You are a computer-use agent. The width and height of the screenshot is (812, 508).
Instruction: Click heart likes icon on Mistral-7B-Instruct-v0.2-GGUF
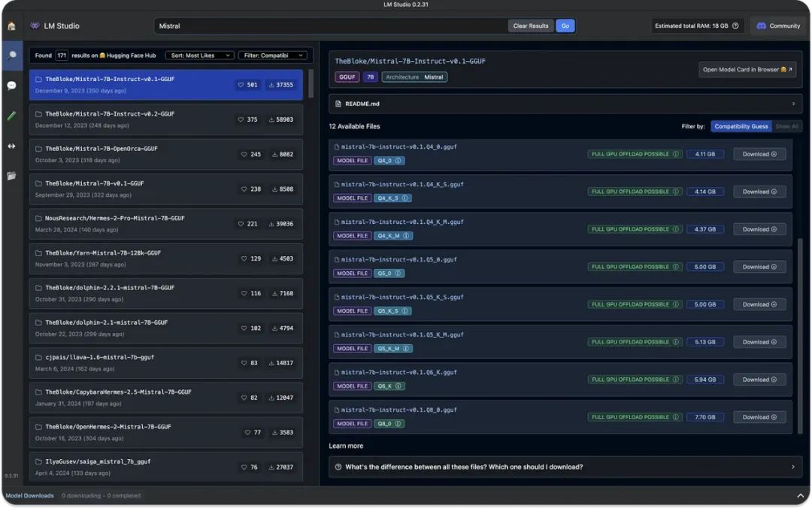pos(241,119)
